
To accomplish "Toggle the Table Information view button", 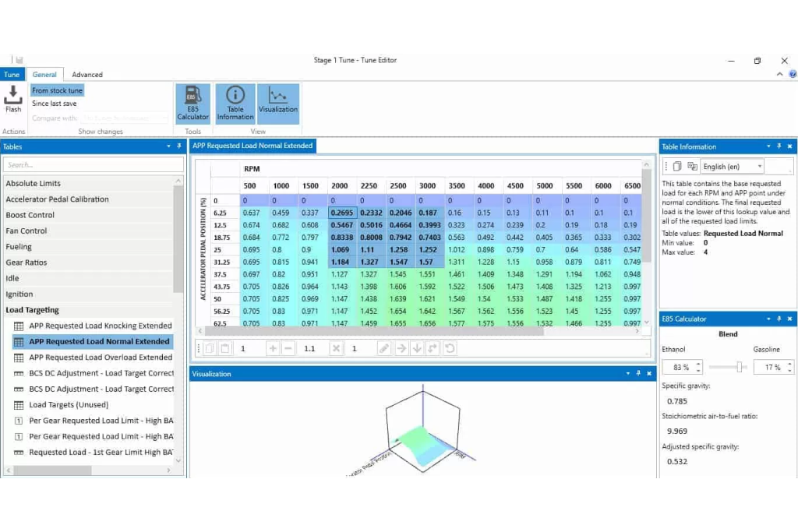I will point(235,103).
